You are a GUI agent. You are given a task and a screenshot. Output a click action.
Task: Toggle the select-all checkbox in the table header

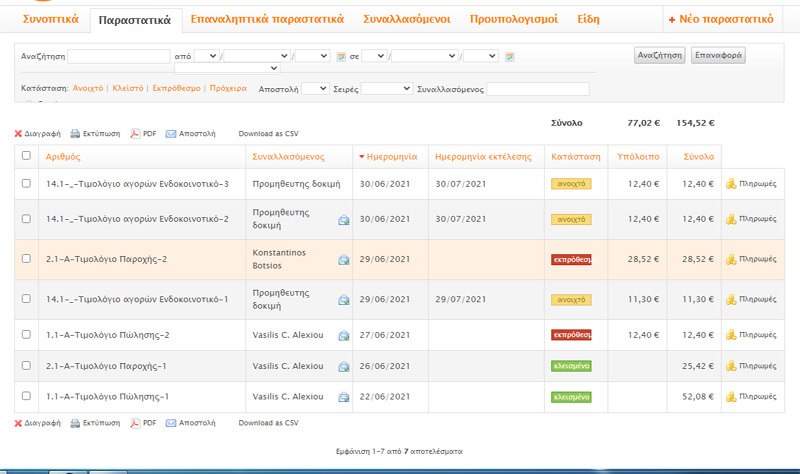tap(27, 156)
